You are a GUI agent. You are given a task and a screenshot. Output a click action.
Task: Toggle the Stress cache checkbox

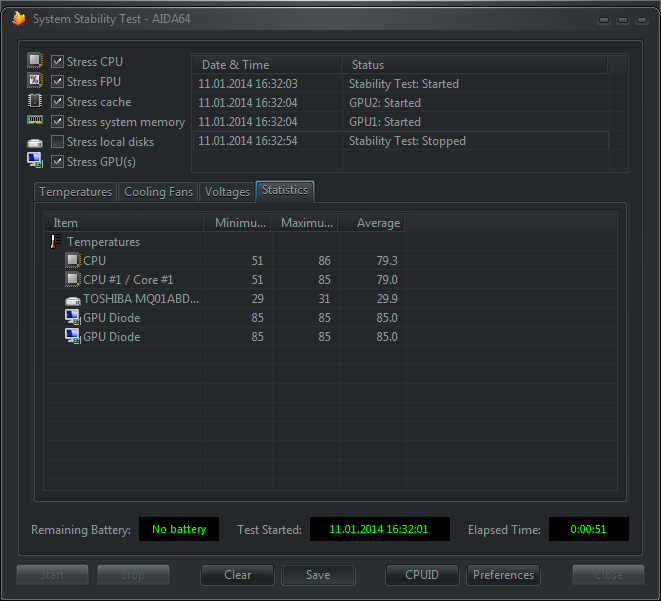pos(58,102)
